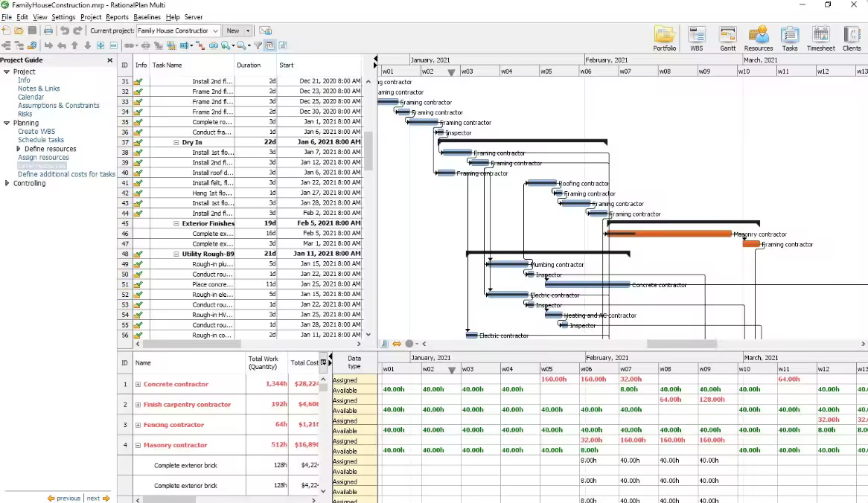The height and width of the screenshot is (503, 868).
Task: Close the Project Guide panel
Action: point(110,60)
